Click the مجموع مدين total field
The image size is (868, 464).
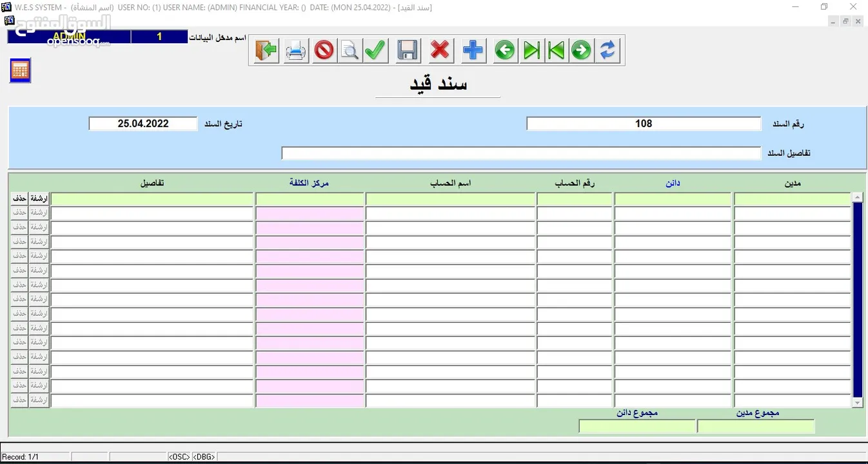click(x=756, y=427)
